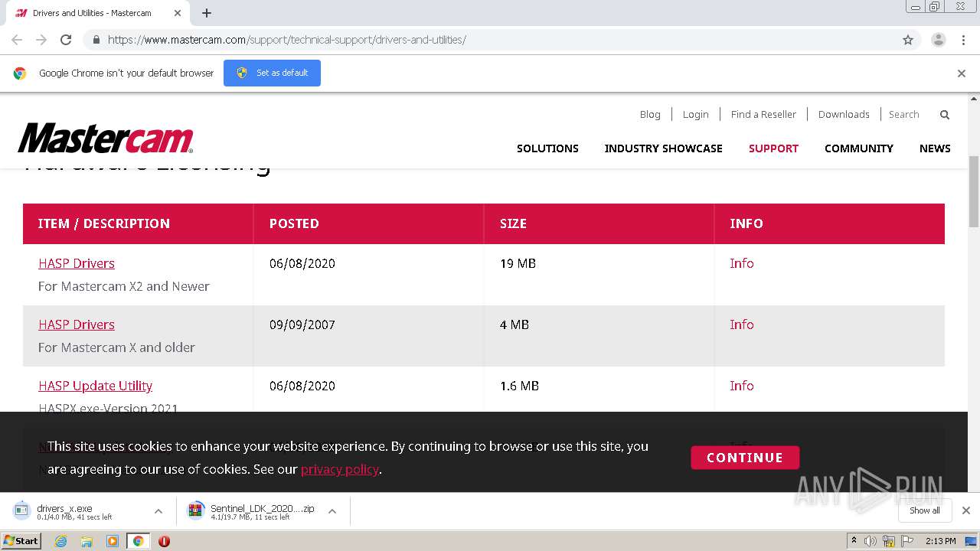Open Chrome profile avatar menu
This screenshot has height=551, width=980.
pyautogui.click(x=939, y=40)
